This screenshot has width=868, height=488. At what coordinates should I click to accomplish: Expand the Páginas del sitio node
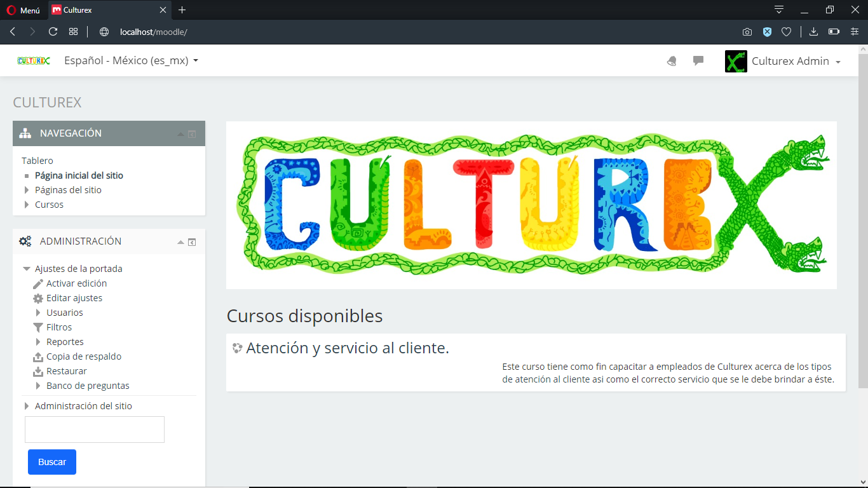point(27,190)
